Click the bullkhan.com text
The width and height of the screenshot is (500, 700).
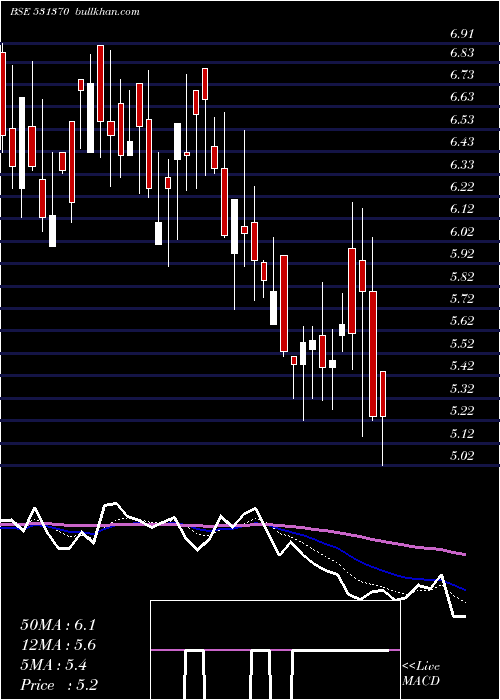tap(106, 12)
